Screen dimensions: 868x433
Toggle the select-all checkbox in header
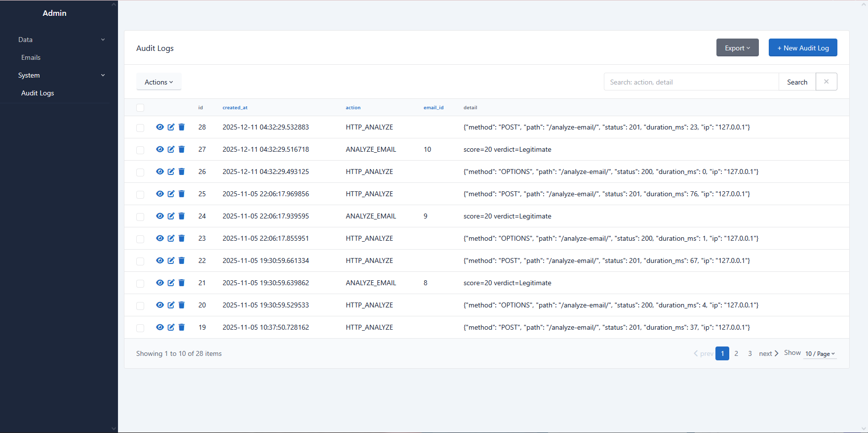tap(140, 108)
